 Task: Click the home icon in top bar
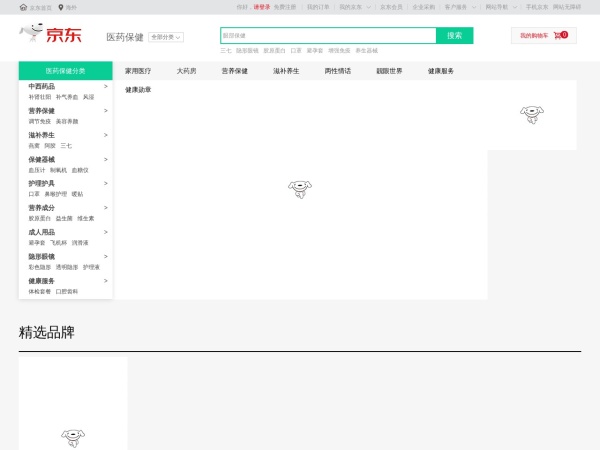(x=23, y=6)
